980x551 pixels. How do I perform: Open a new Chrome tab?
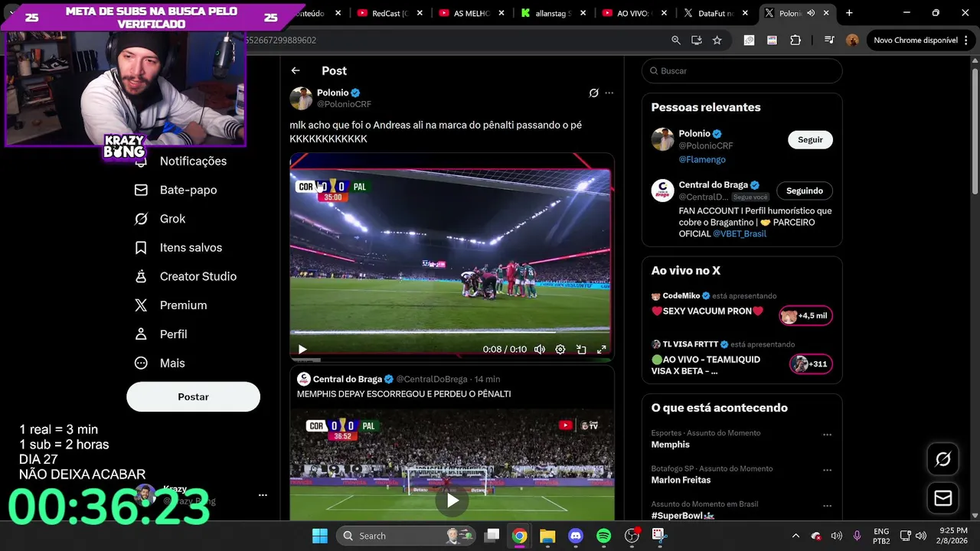pyautogui.click(x=849, y=13)
